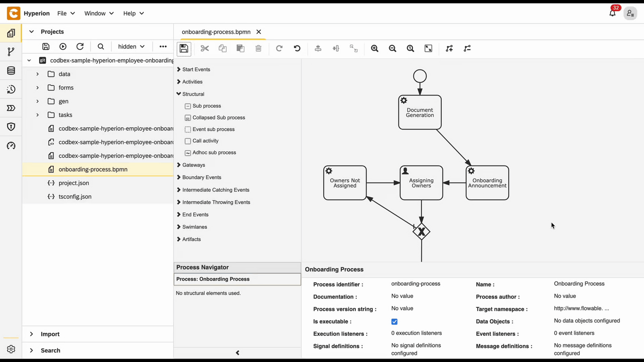This screenshot has width=644, height=362.
Task: Open the notifications bell
Action: click(x=612, y=13)
